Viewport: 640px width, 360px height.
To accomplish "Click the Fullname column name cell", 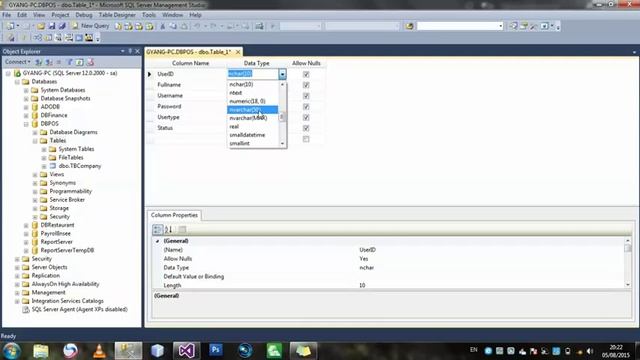I will pyautogui.click(x=191, y=85).
